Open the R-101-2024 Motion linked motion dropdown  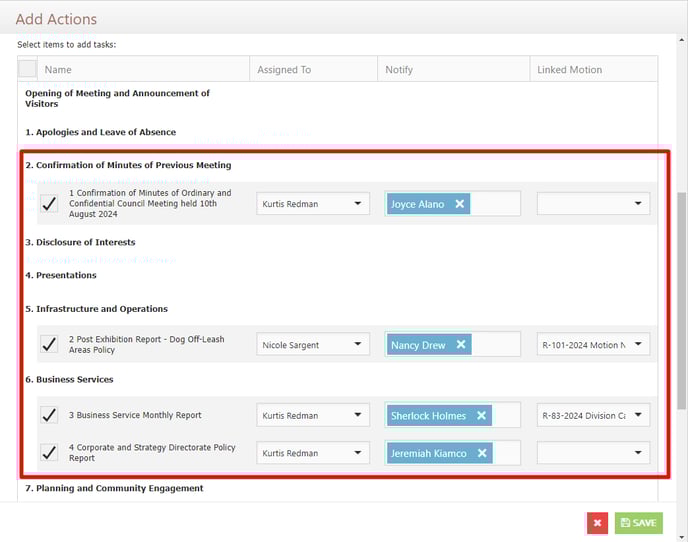[x=593, y=345]
